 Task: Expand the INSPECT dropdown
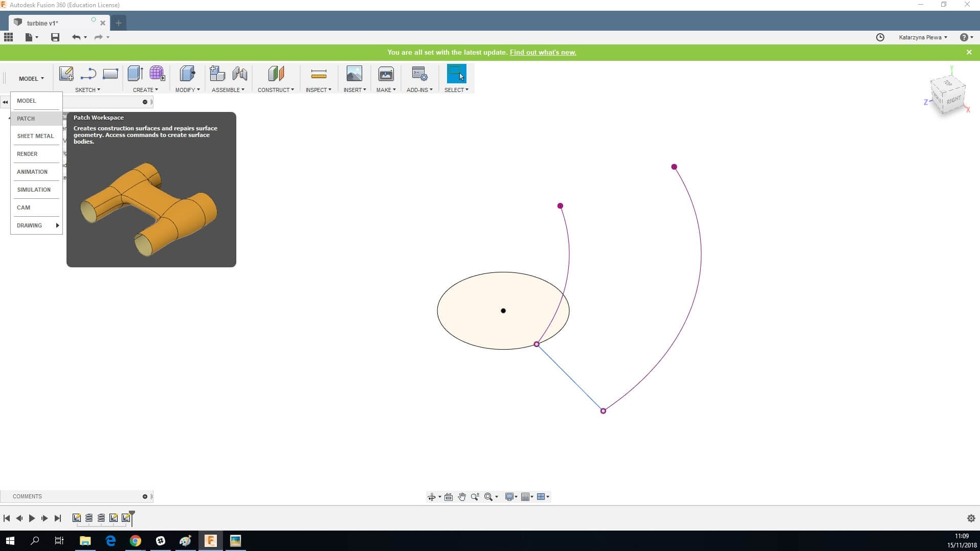click(318, 90)
